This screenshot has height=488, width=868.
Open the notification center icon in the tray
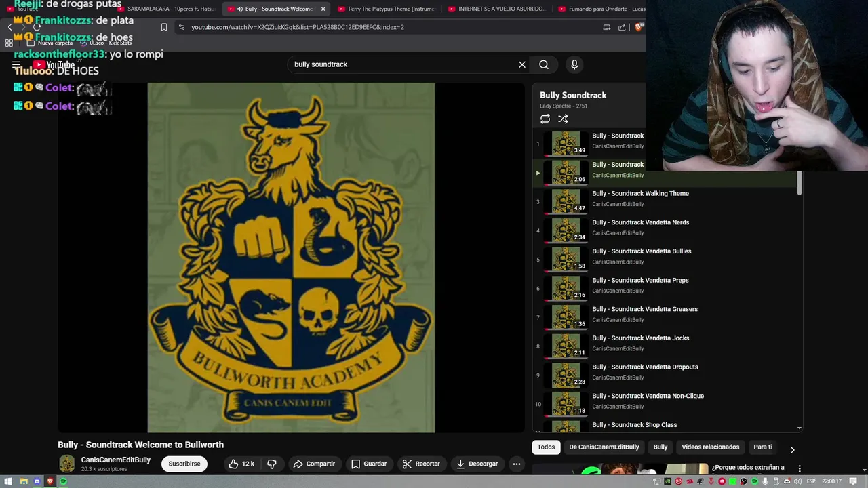point(854,481)
